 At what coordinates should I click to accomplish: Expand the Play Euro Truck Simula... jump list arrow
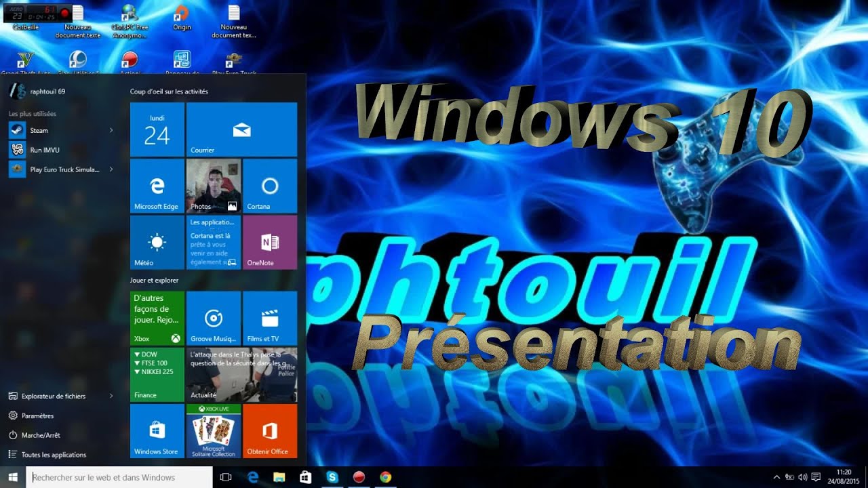[x=111, y=169]
